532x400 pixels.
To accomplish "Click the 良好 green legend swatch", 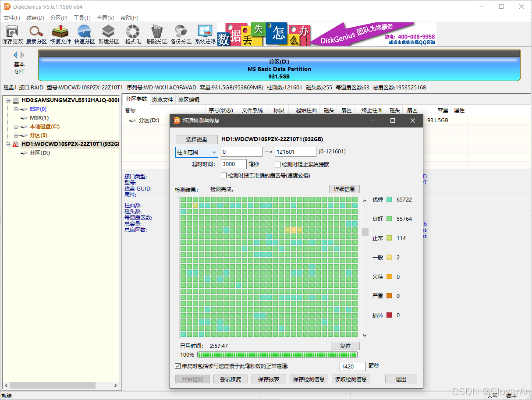I will click(x=389, y=219).
